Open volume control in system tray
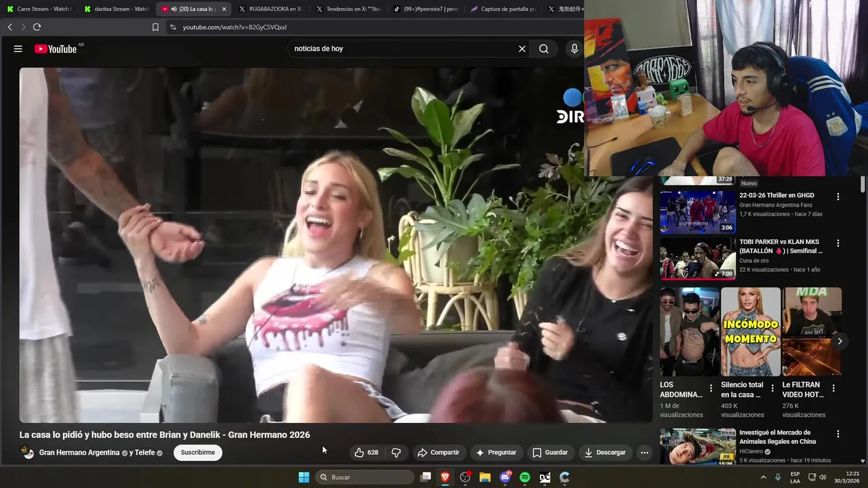868x488 pixels. (823, 477)
